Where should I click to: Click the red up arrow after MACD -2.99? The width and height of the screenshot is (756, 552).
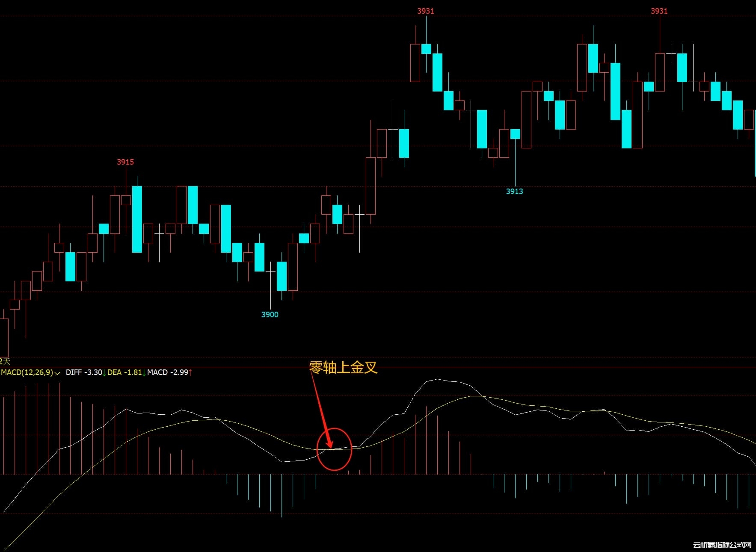pyautogui.click(x=190, y=373)
